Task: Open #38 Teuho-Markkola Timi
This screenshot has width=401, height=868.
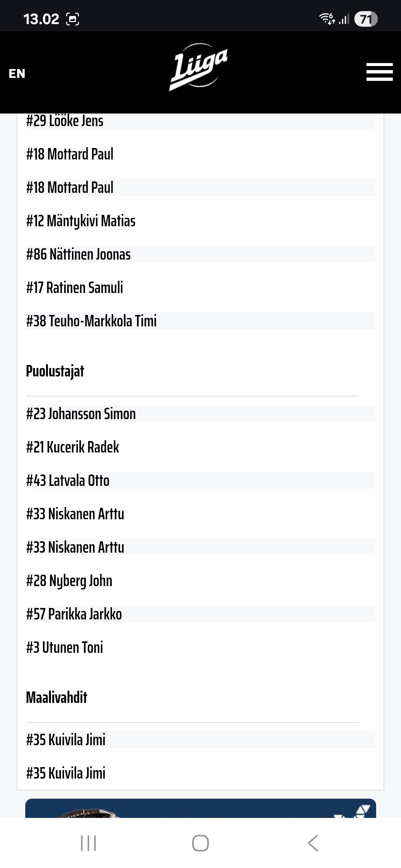Action: [x=91, y=321]
